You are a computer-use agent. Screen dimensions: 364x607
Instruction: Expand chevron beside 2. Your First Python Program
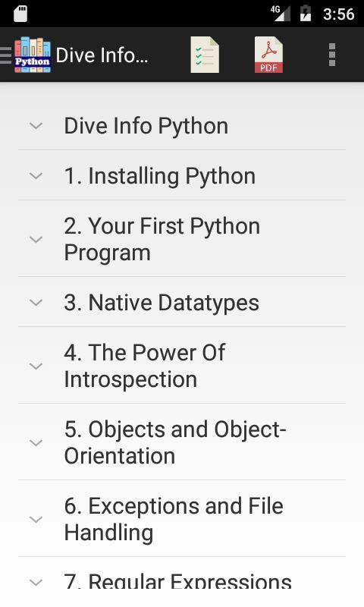(36, 239)
